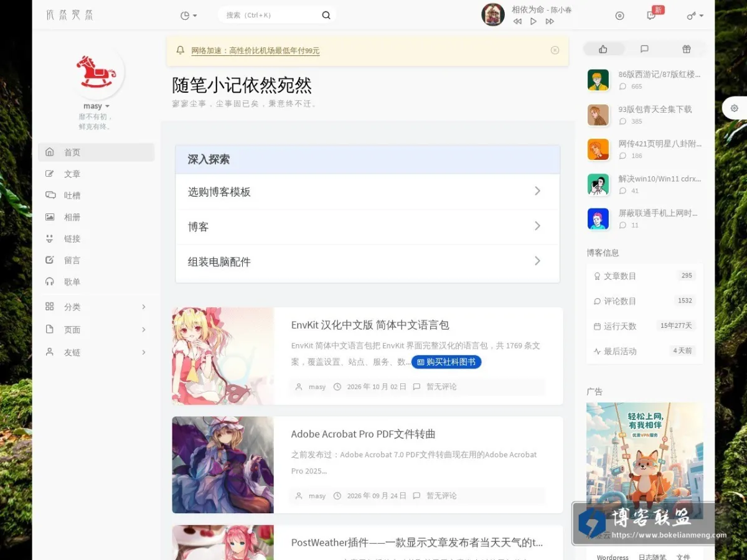
Task: Click the 购买社科图书 button
Action: [x=446, y=362]
